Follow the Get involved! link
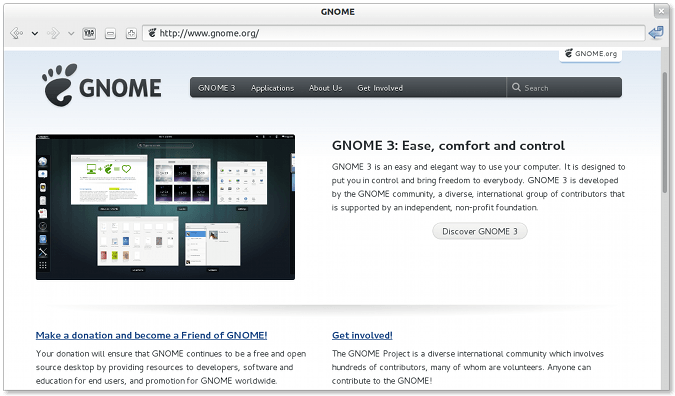This screenshot has height=396, width=675. click(x=362, y=335)
